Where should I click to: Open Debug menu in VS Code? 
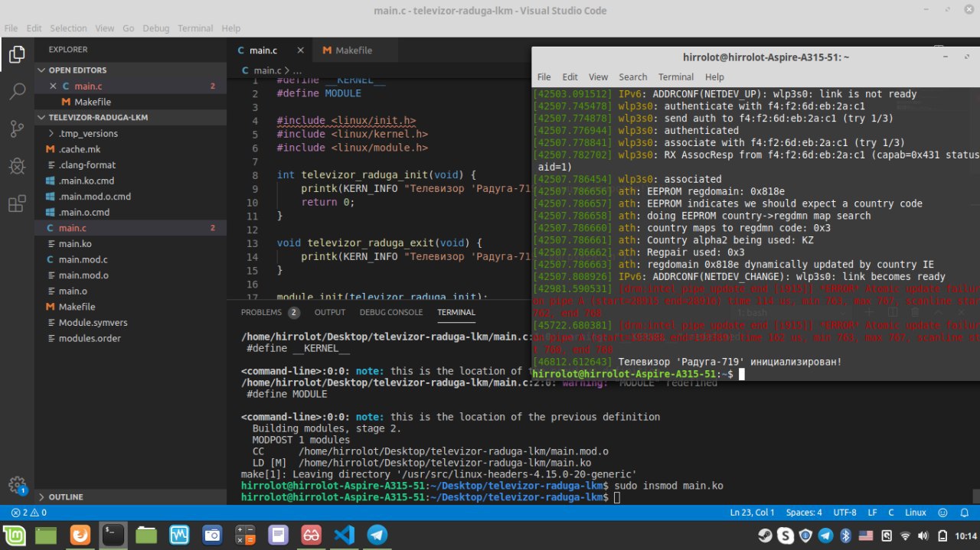pos(155,28)
